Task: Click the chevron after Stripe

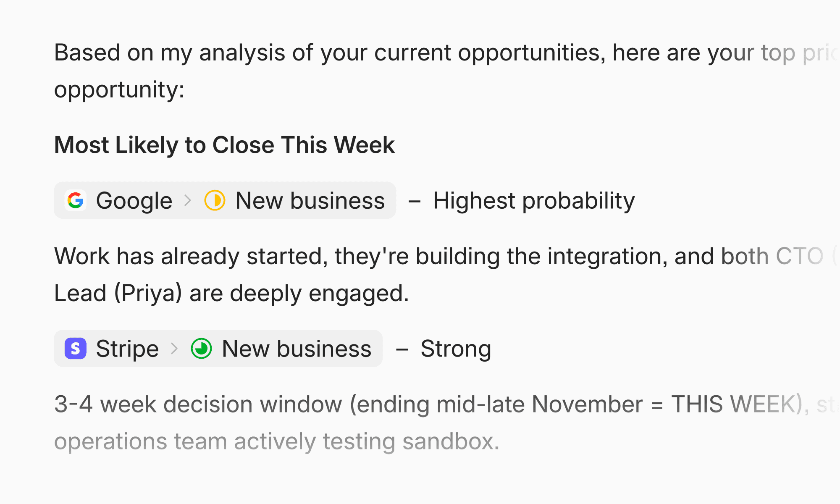Action: click(x=174, y=349)
